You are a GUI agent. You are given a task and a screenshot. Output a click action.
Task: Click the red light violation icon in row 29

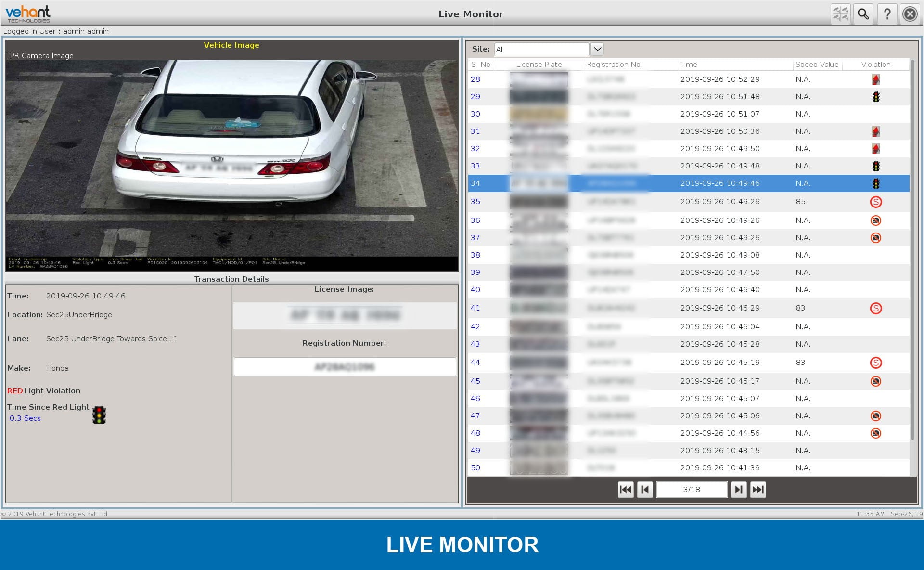(875, 97)
